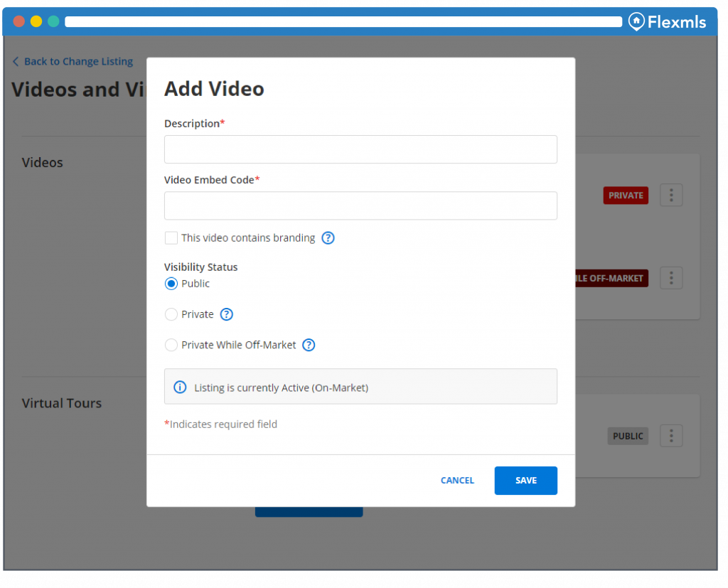
Task: Check This video contains branding
Action: coord(171,237)
